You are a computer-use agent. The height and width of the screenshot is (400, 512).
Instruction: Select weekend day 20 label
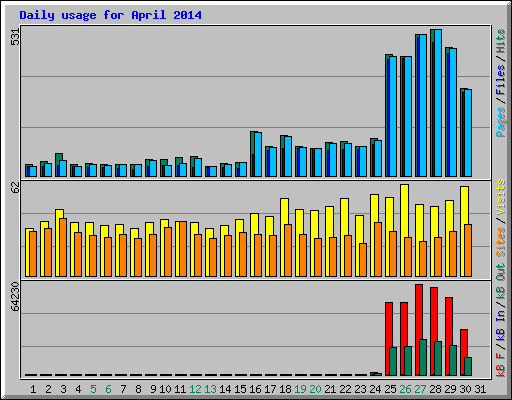coord(315,389)
